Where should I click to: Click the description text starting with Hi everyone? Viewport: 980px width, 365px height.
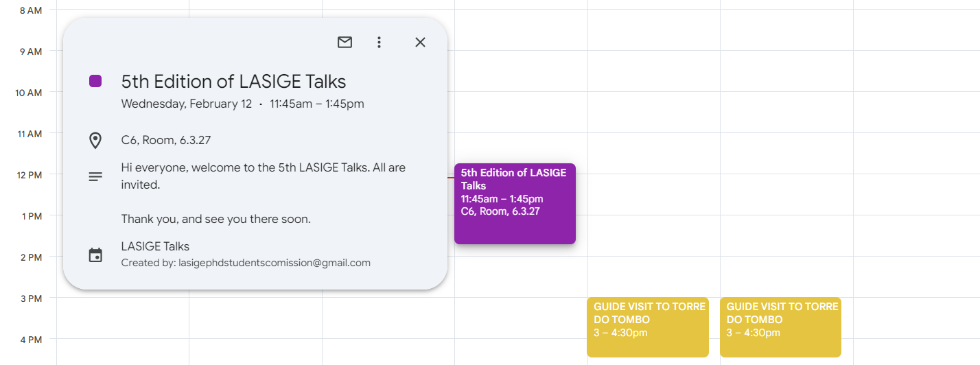tap(263, 176)
